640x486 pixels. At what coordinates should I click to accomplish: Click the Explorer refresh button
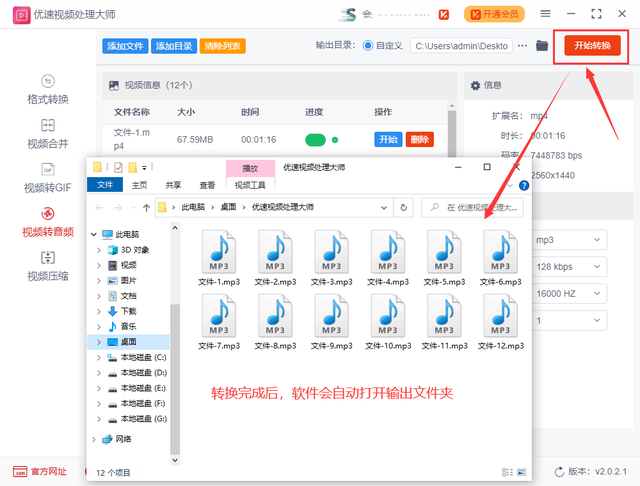tap(403, 208)
